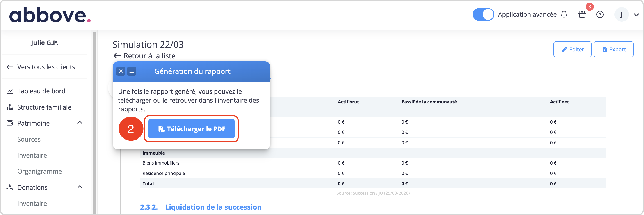This screenshot has width=644, height=215.
Task: Open Sources under Patrimoine
Action: click(x=29, y=139)
